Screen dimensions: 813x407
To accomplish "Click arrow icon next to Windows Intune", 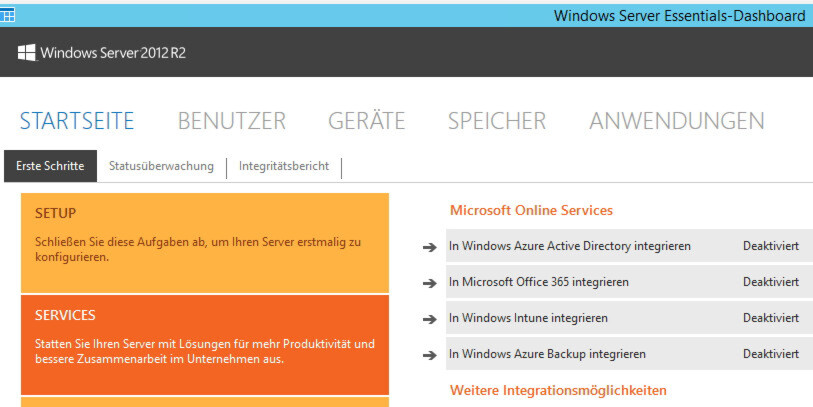I will click(429, 319).
